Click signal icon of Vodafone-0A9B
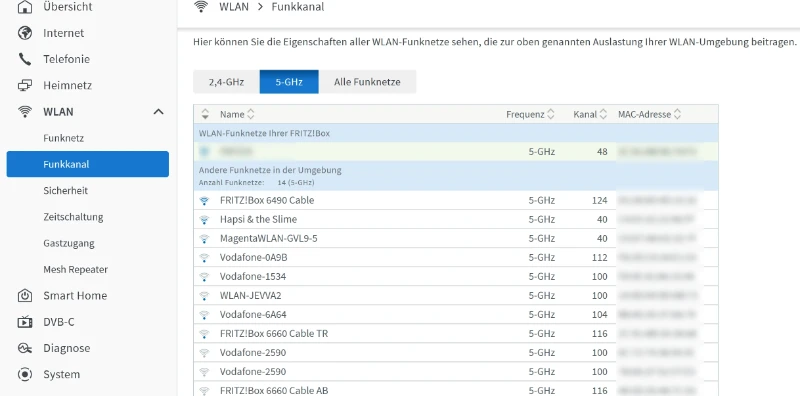Viewport: 800px width, 396px height. 204,258
